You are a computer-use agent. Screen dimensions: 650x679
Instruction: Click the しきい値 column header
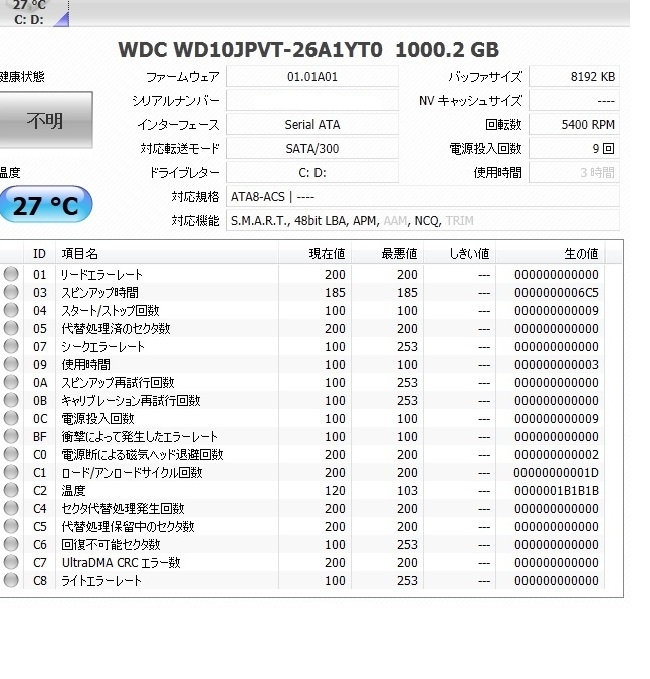coord(459,253)
